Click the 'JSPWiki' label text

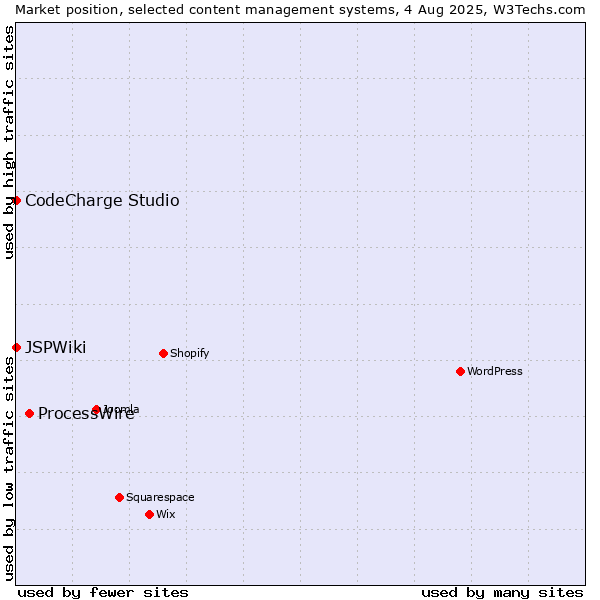(x=55, y=347)
